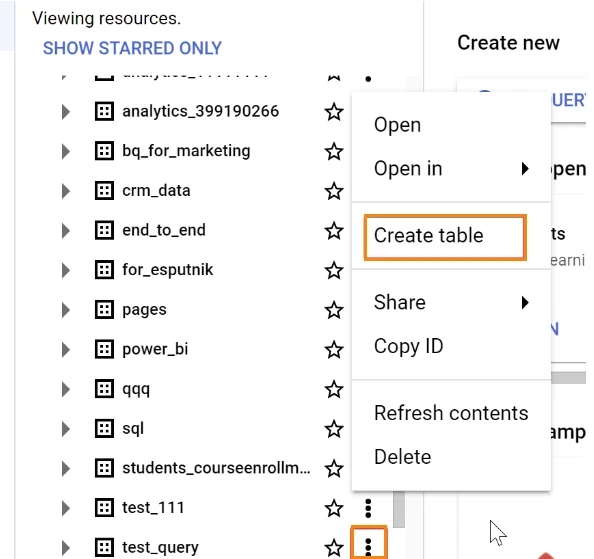Star the test_query dataset

(334, 548)
